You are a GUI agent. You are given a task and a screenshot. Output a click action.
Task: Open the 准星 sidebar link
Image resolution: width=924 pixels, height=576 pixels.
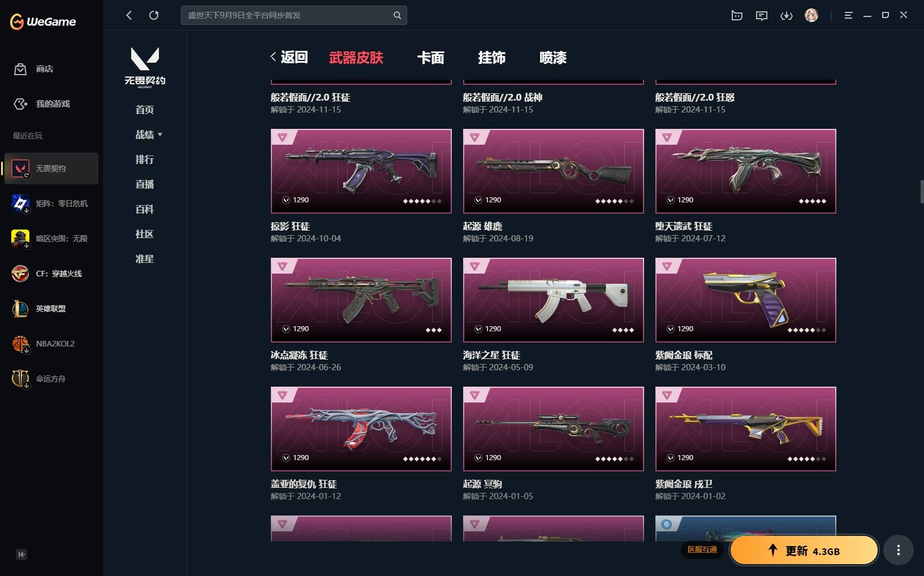[145, 259]
